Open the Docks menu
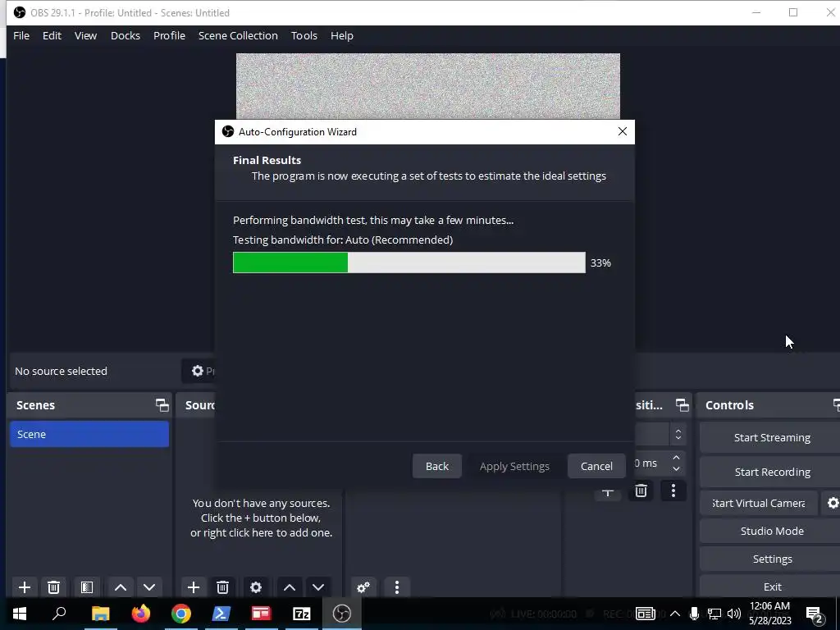Image resolution: width=840 pixels, height=630 pixels. tap(126, 35)
